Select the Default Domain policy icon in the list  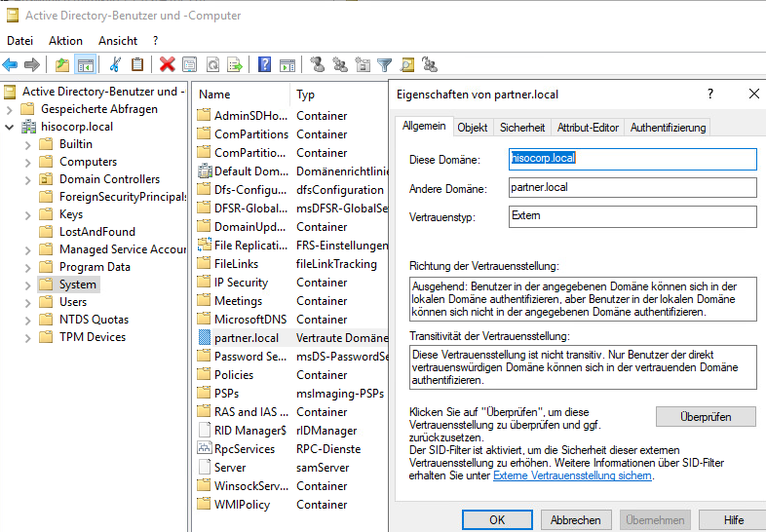coord(205,171)
